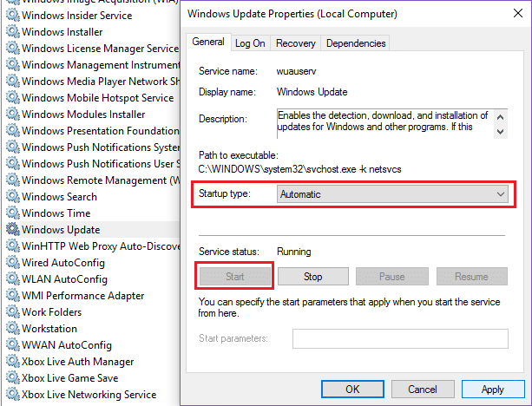Click gear icon beside Windows Insider Service
This screenshot has width=532, height=406.
pos(13,16)
